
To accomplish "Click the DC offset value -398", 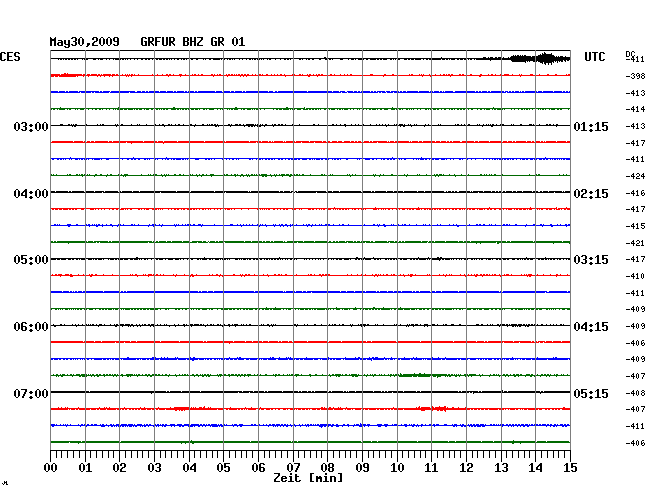I will coord(635,76).
